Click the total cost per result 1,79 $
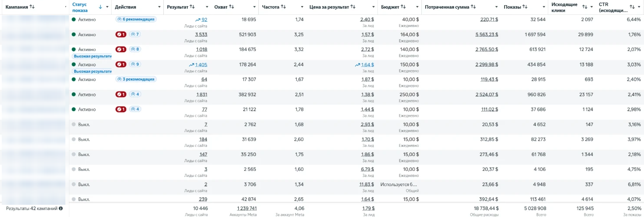The width and height of the screenshot is (644, 217). pyautogui.click(x=367, y=208)
